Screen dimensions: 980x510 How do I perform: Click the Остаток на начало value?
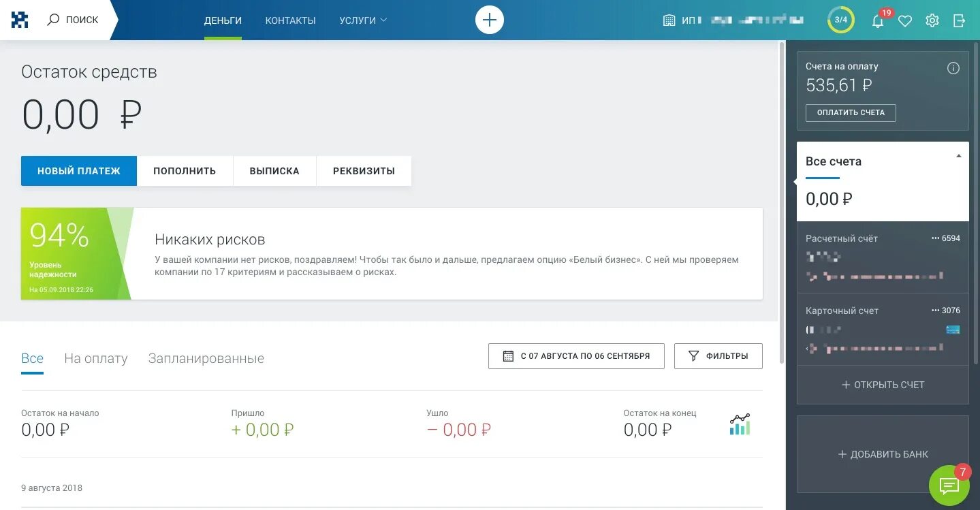(46, 430)
